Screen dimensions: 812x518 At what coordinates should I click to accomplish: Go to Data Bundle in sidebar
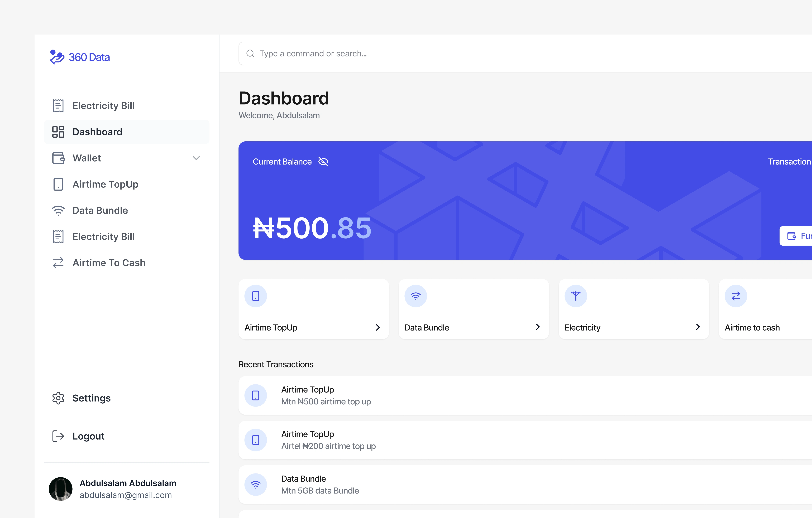pyautogui.click(x=100, y=210)
